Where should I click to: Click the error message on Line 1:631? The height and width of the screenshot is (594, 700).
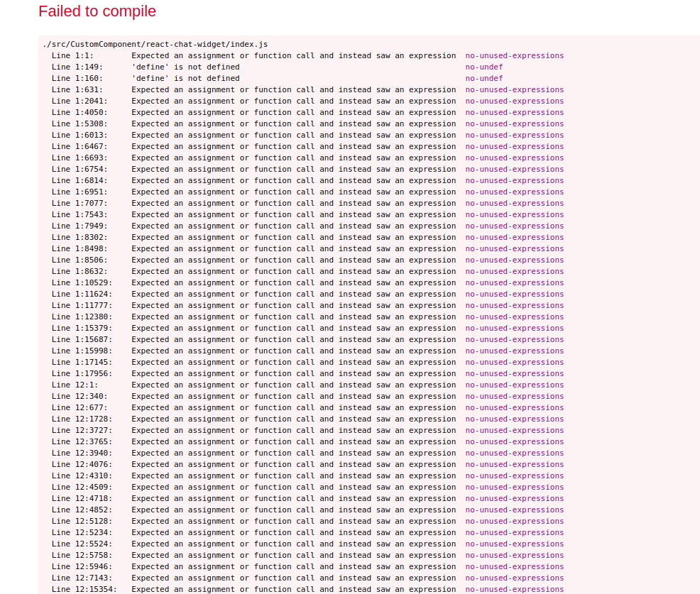pyautogui.click(x=294, y=89)
